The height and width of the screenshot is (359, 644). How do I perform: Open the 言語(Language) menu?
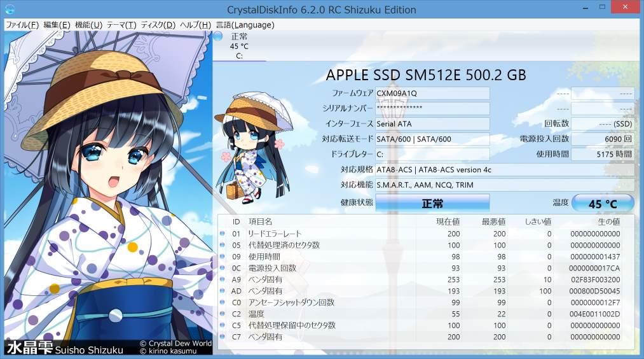(245, 25)
